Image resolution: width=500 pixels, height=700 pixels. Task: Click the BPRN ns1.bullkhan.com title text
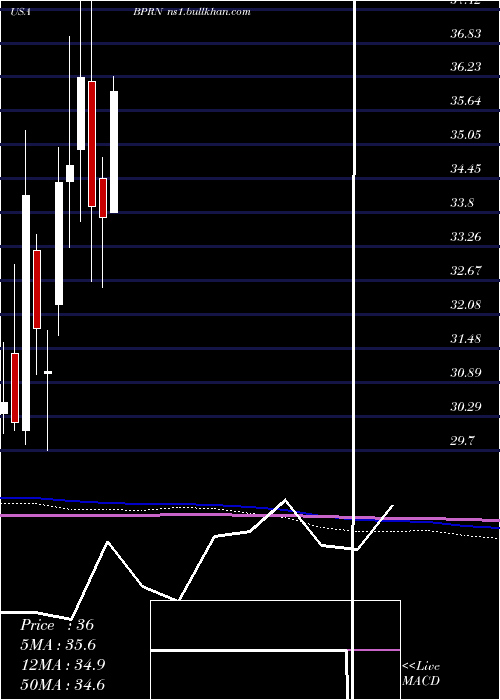191,12
